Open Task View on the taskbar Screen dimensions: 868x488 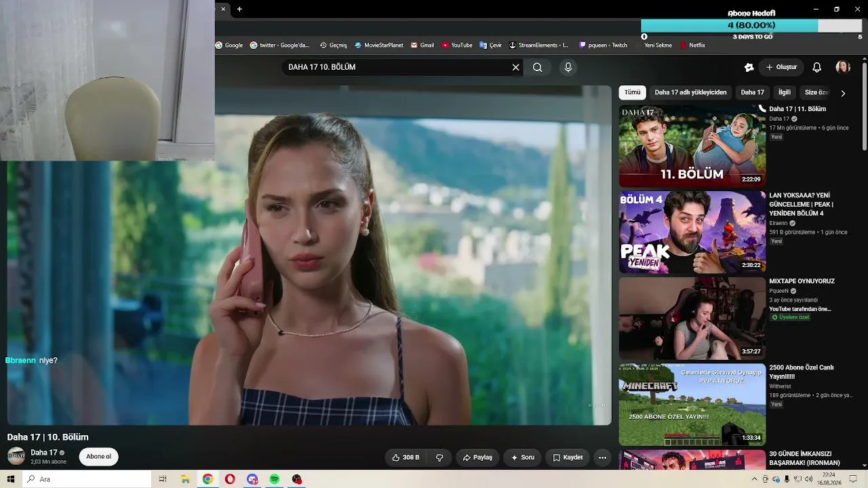[163, 479]
